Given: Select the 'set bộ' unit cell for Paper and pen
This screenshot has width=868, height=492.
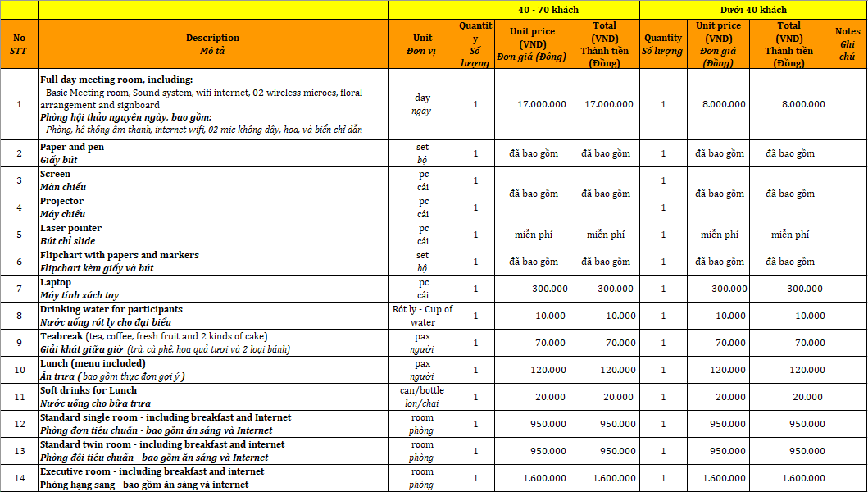Looking at the screenshot, I should coord(422,153).
